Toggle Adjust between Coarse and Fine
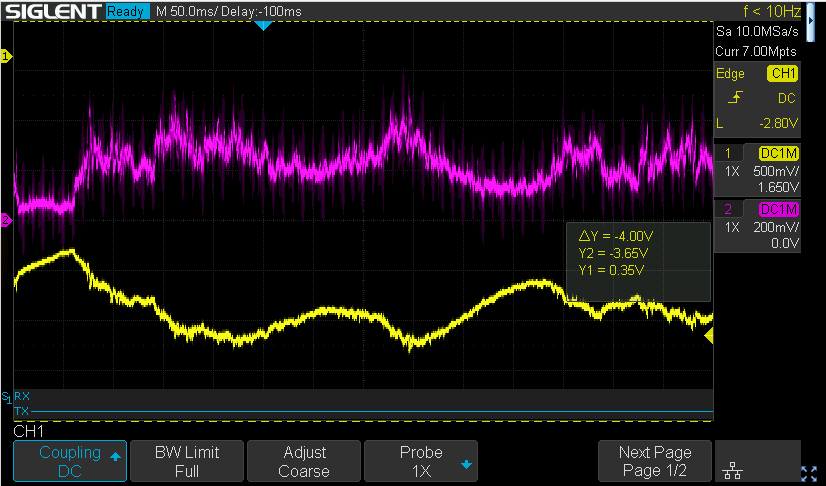 click(303, 461)
